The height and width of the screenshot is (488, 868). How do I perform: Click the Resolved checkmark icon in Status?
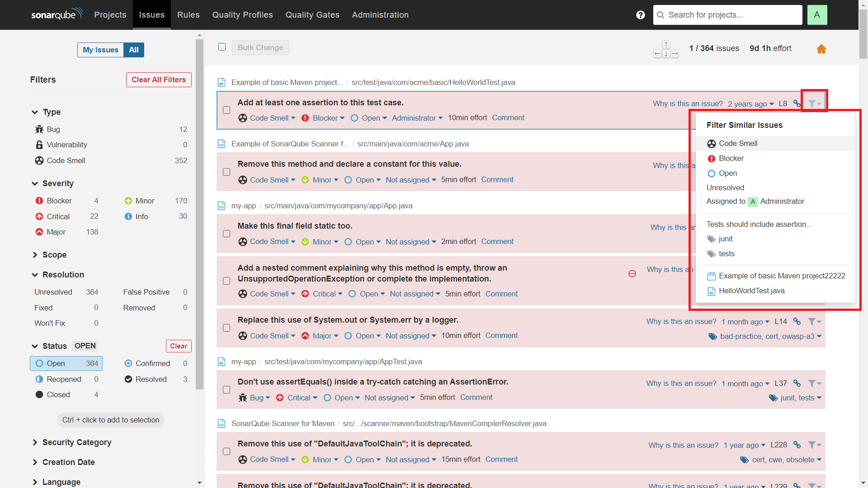pyautogui.click(x=128, y=379)
